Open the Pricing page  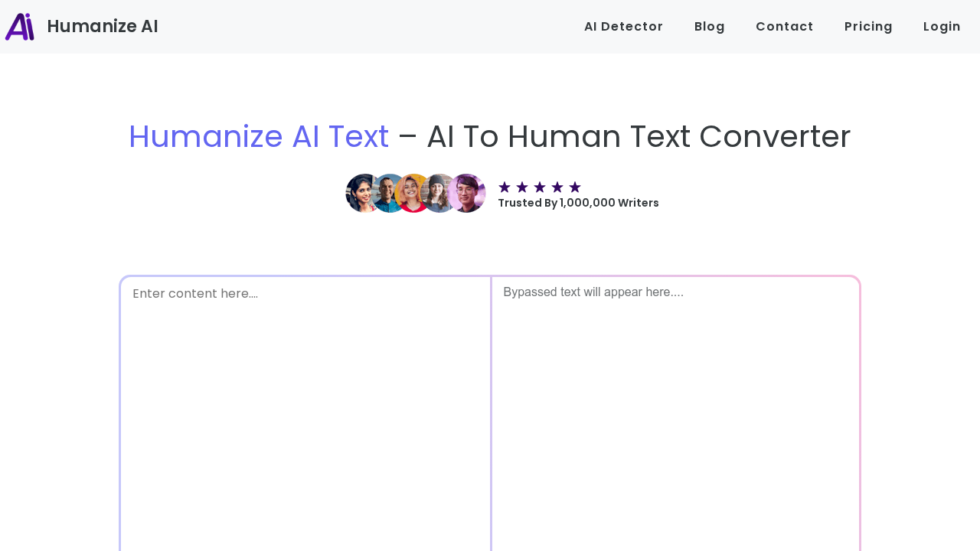[x=868, y=25]
